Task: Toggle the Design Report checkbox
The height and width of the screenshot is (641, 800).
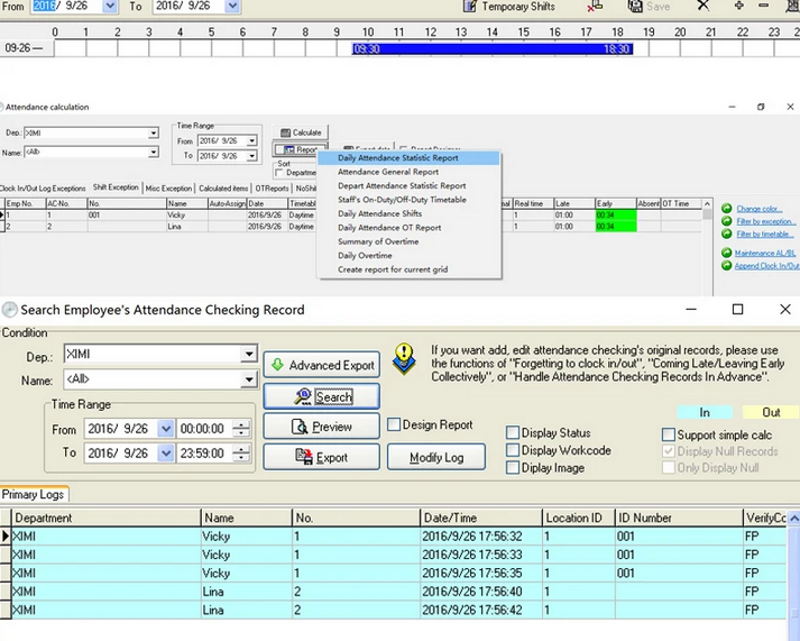Action: [x=394, y=425]
